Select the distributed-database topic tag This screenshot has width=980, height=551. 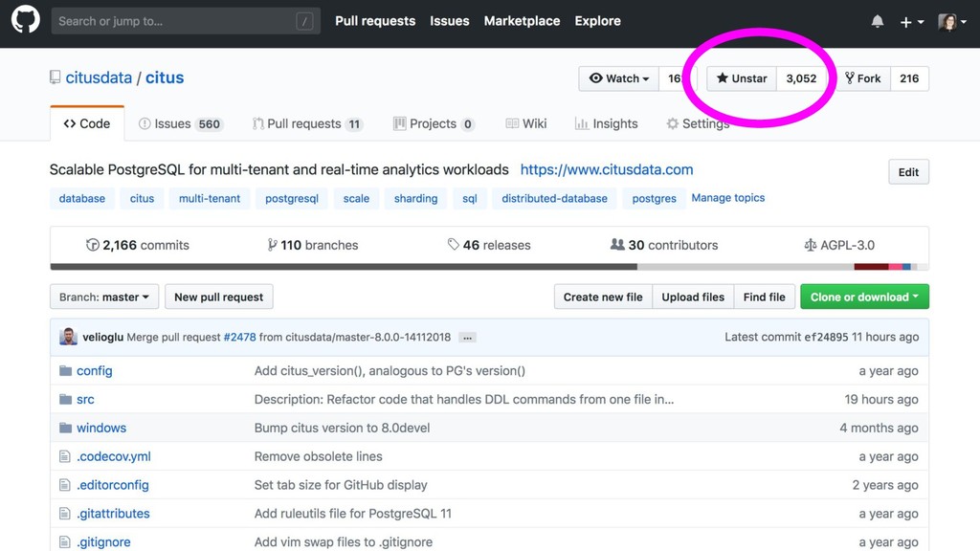554,199
